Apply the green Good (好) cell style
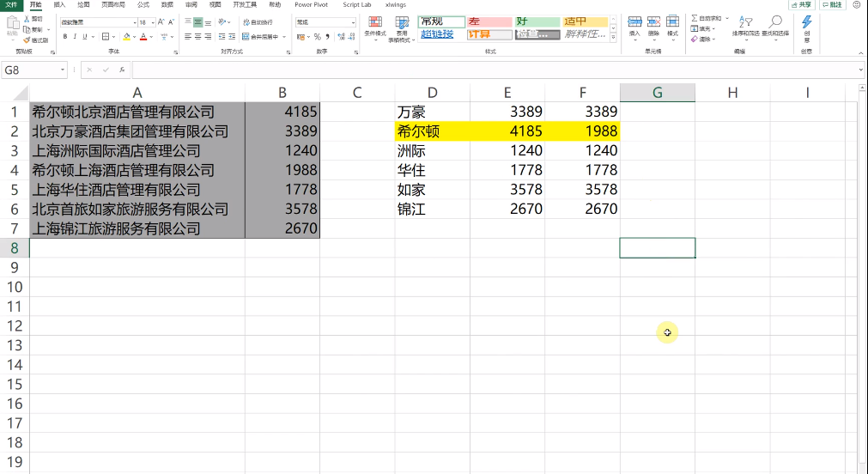868x474 pixels. tap(537, 21)
